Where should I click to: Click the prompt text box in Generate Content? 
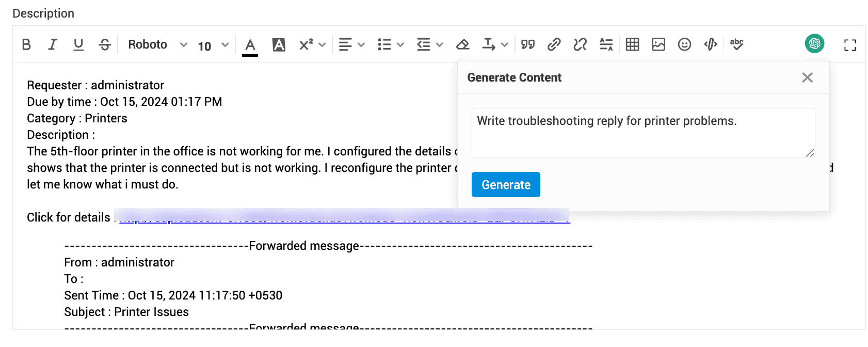tap(643, 133)
